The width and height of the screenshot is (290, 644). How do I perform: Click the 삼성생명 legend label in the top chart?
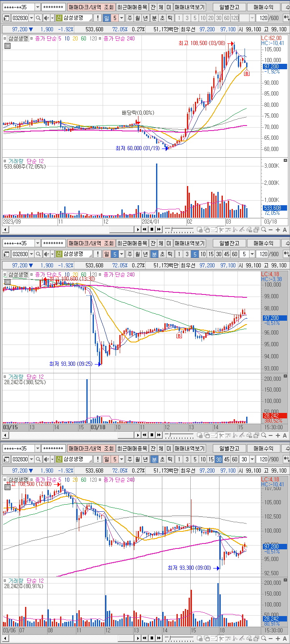coord(18,38)
